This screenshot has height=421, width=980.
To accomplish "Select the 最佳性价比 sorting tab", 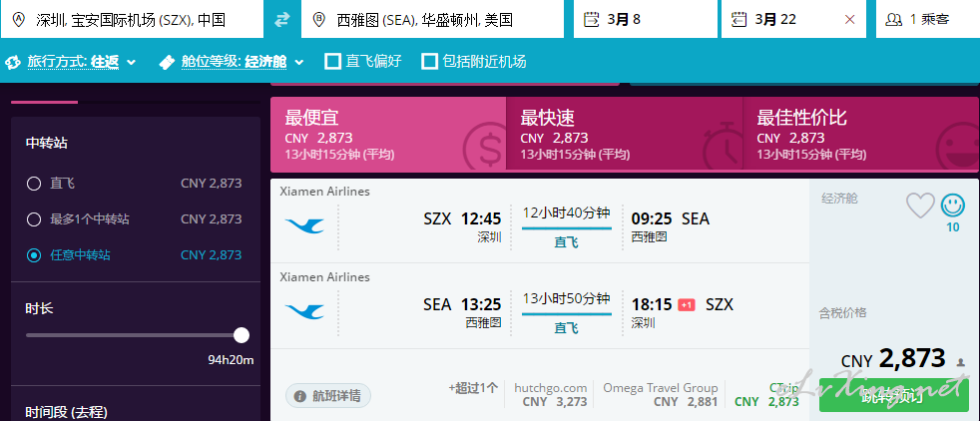I will tap(860, 134).
